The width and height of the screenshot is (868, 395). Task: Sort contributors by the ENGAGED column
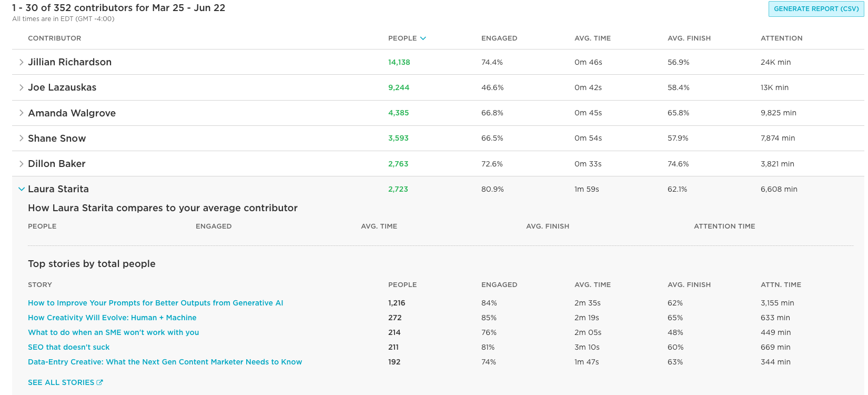499,38
